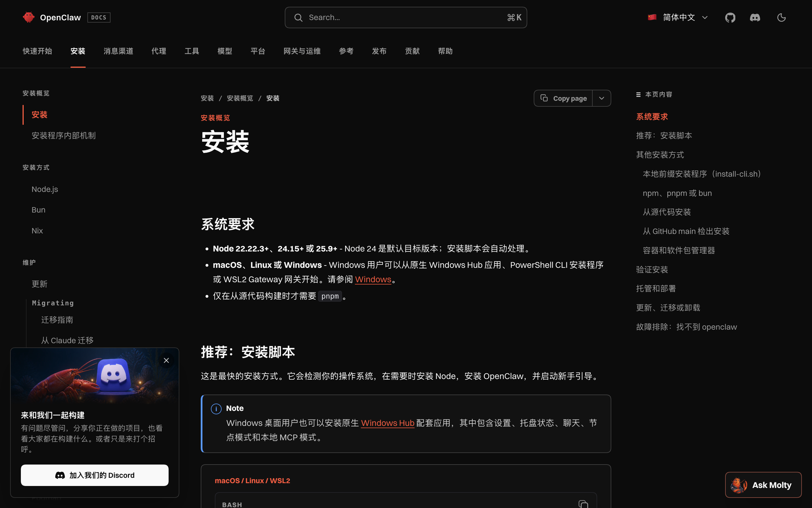Open the 模型 tab
Screen dimensions: 812x508
click(225, 51)
